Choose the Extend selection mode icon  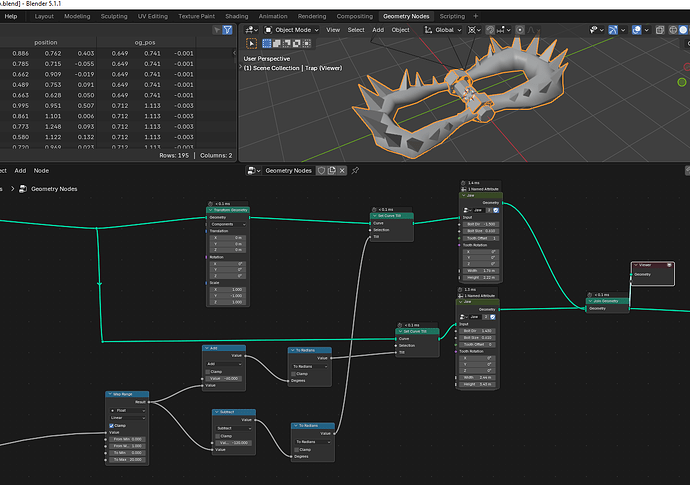[277, 43]
